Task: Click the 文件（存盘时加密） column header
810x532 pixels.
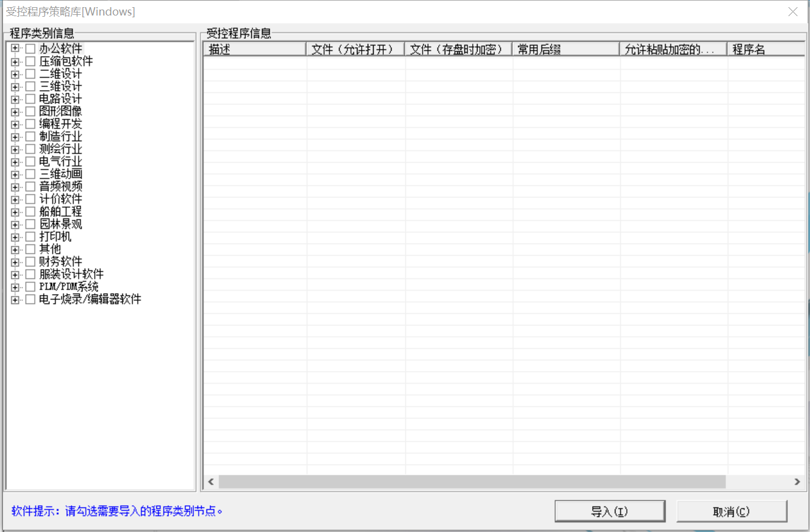Action: (x=458, y=50)
